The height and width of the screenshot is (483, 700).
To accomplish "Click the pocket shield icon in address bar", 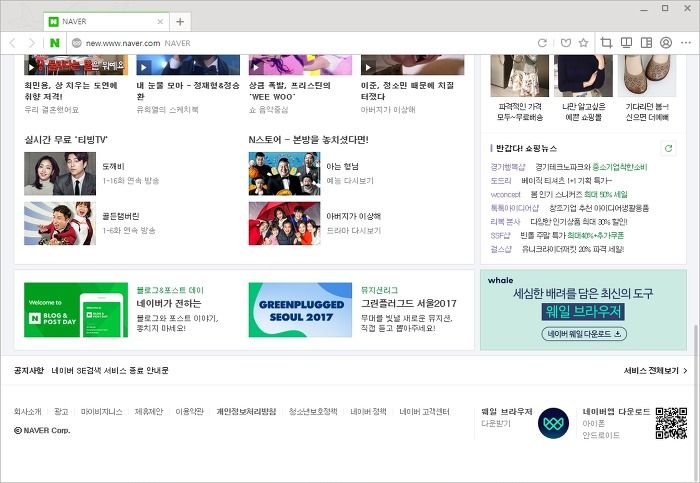I will (566, 43).
